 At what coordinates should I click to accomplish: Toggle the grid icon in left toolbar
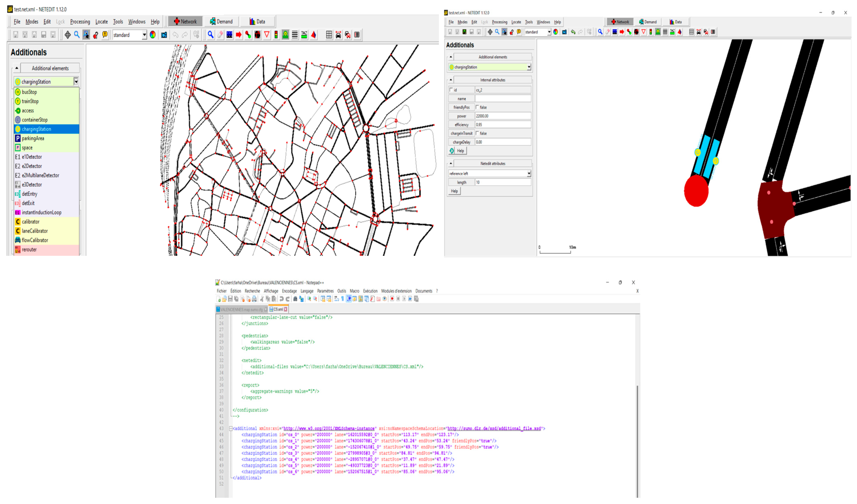(x=329, y=35)
